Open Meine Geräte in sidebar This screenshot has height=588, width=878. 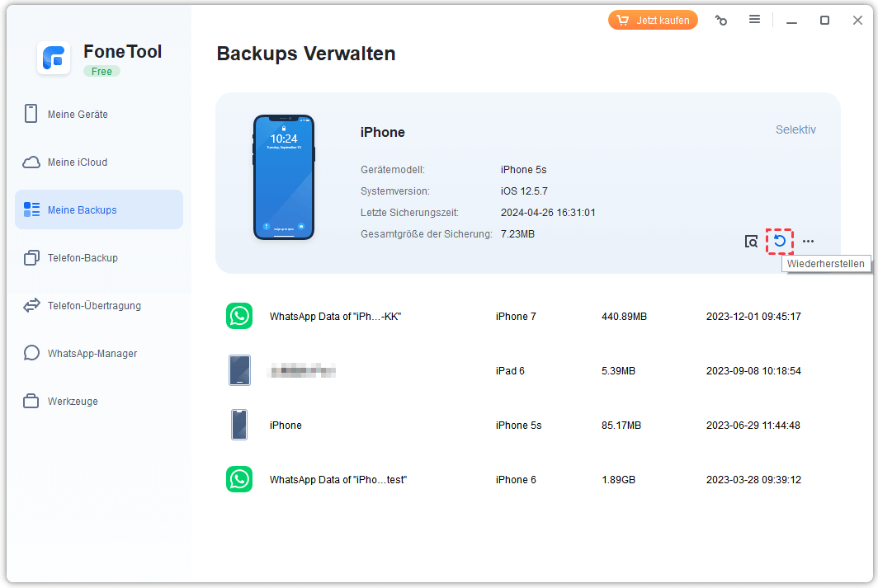pyautogui.click(x=78, y=115)
